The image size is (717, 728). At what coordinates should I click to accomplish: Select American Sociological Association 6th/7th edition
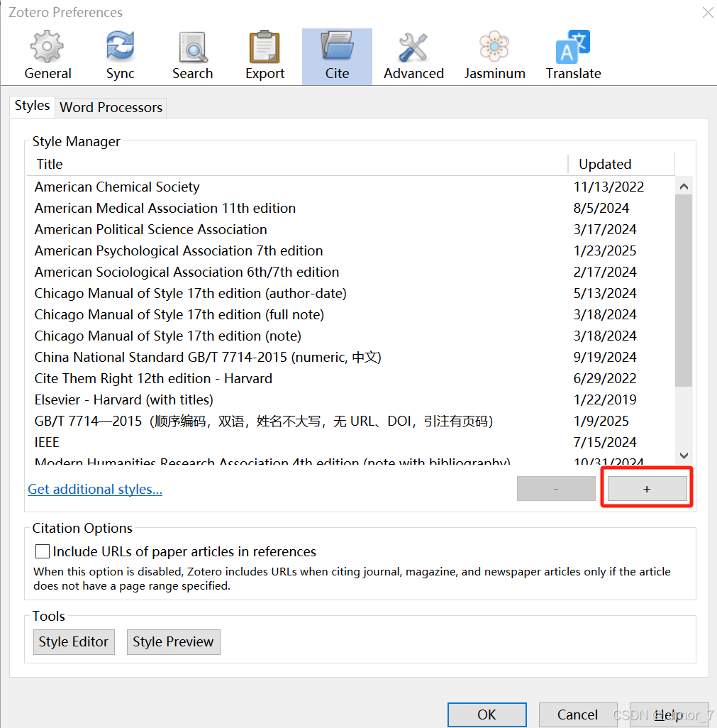[351, 272]
